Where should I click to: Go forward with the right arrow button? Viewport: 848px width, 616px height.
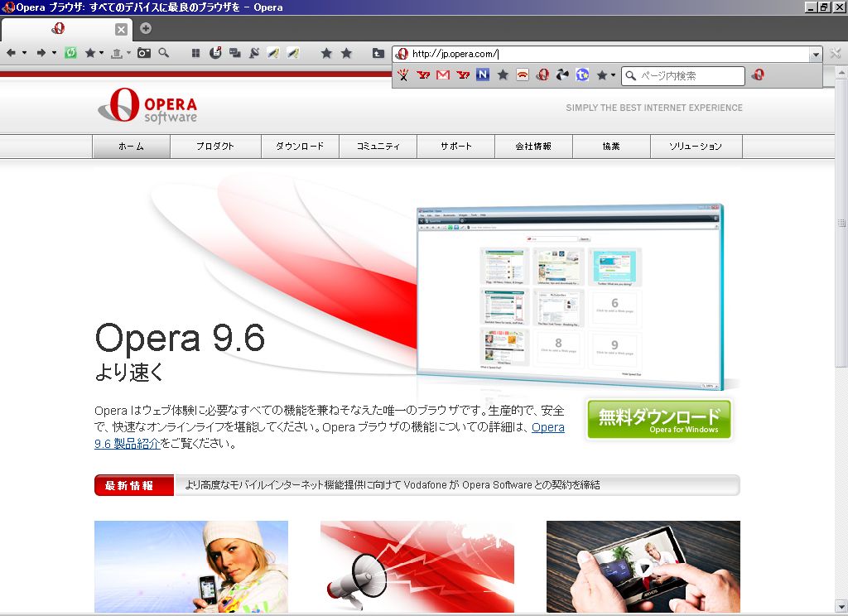[41, 53]
